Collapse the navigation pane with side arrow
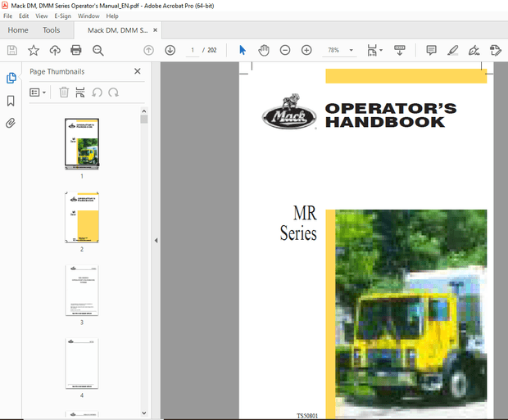The image size is (508, 420). click(156, 240)
